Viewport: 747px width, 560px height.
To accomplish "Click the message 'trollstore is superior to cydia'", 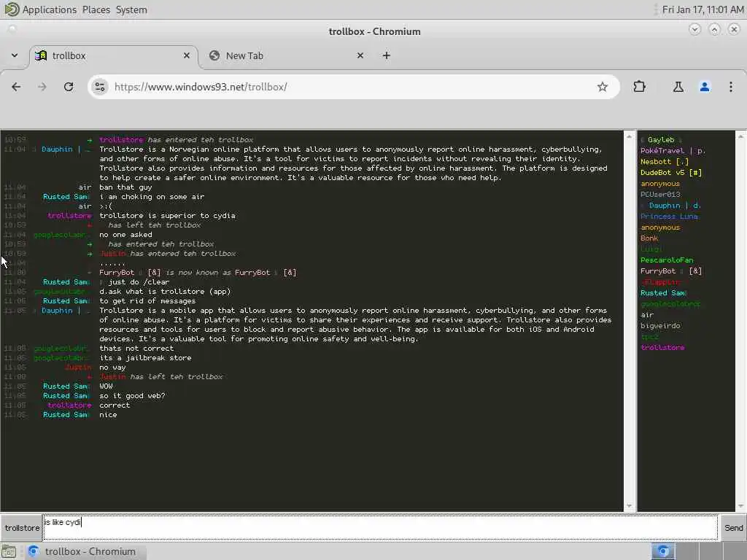I will tap(167, 216).
